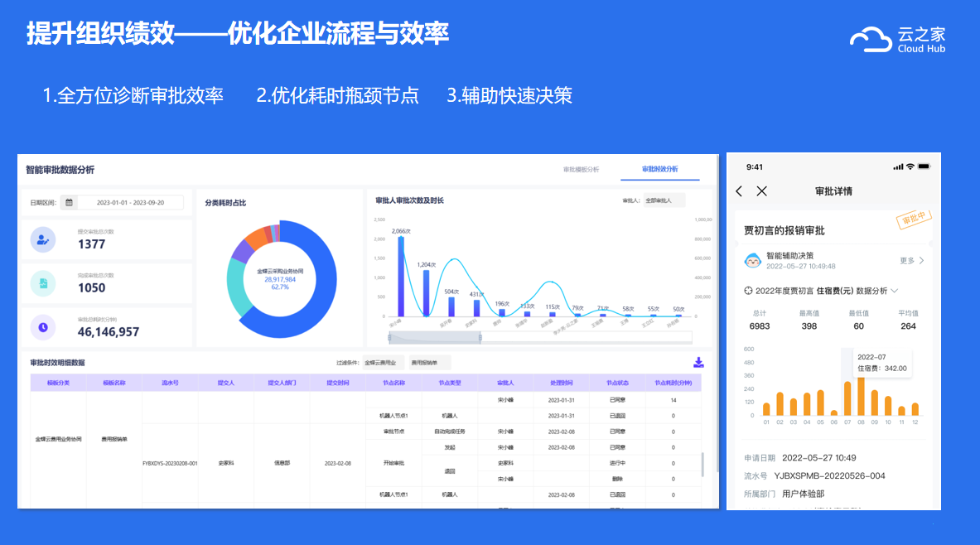Screen dimensions: 980x545
Task: Tap the back arrow in the mobile header
Action: [x=740, y=191]
